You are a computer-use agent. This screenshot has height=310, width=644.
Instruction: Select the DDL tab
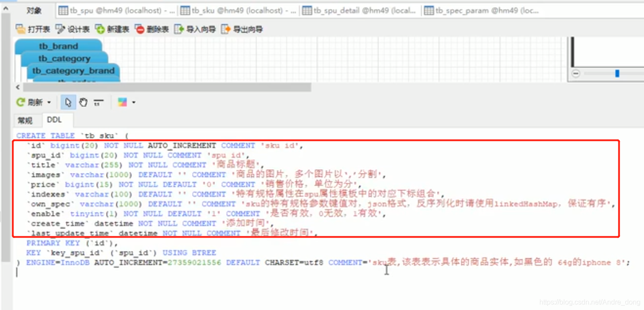click(54, 120)
